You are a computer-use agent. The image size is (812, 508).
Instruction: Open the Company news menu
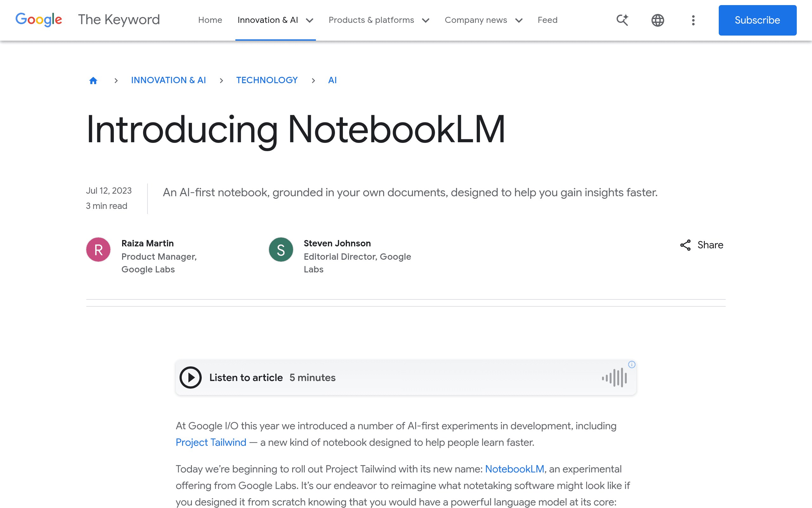(476, 20)
